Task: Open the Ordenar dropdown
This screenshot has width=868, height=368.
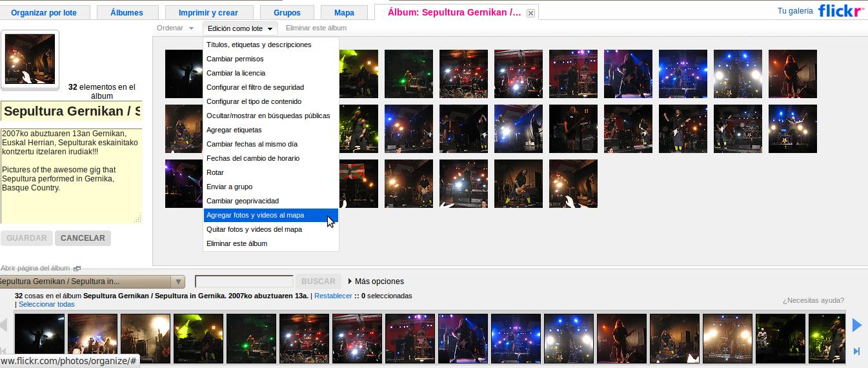Action: coord(175,28)
